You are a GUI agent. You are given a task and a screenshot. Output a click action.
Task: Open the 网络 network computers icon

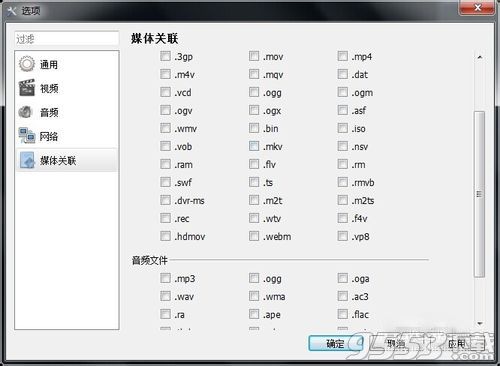point(27,136)
